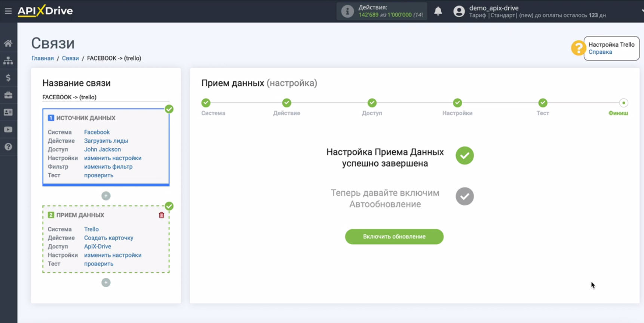Click проверить in the data receiving block
This screenshot has height=323, width=644.
[99, 264]
